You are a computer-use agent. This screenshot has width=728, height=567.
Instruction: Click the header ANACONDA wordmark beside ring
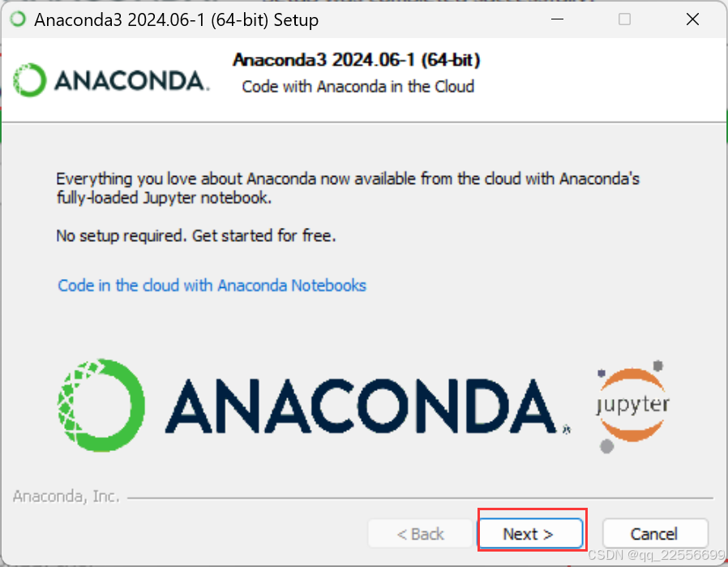tap(132, 80)
